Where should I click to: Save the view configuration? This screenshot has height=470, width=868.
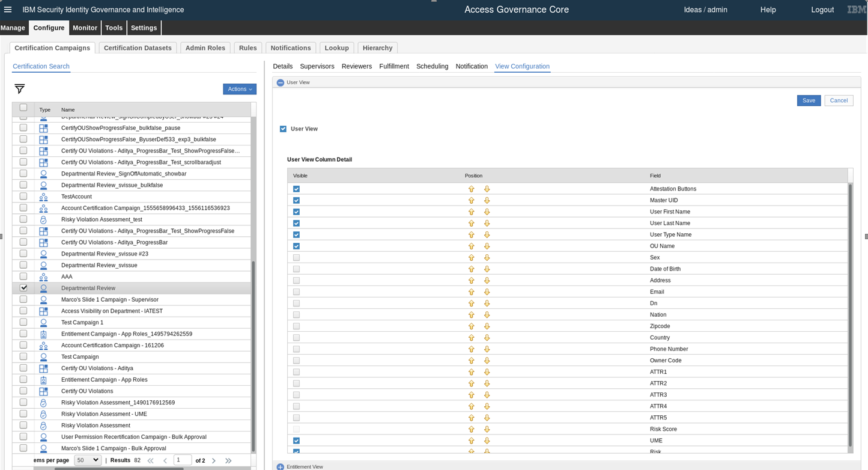tap(809, 100)
